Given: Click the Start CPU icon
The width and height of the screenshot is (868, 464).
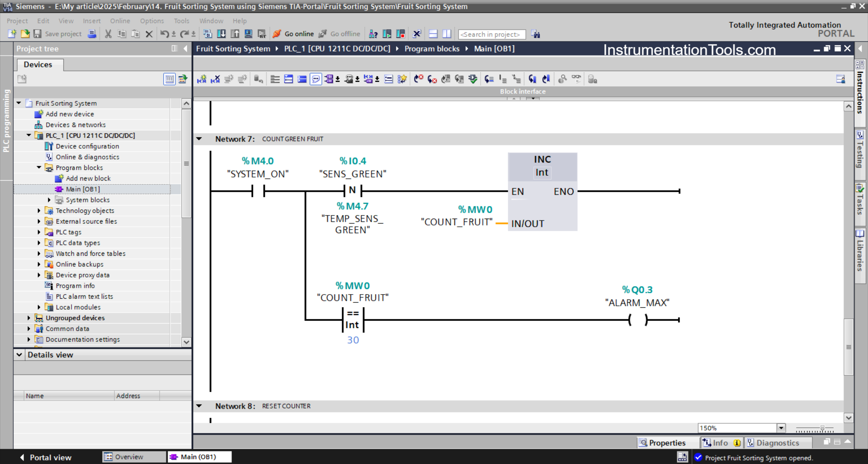Looking at the screenshot, I should [387, 34].
